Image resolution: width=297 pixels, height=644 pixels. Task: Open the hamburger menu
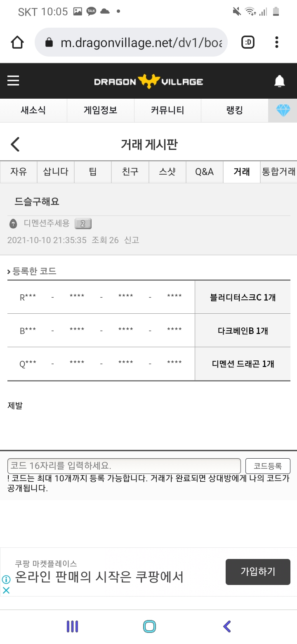(x=13, y=80)
